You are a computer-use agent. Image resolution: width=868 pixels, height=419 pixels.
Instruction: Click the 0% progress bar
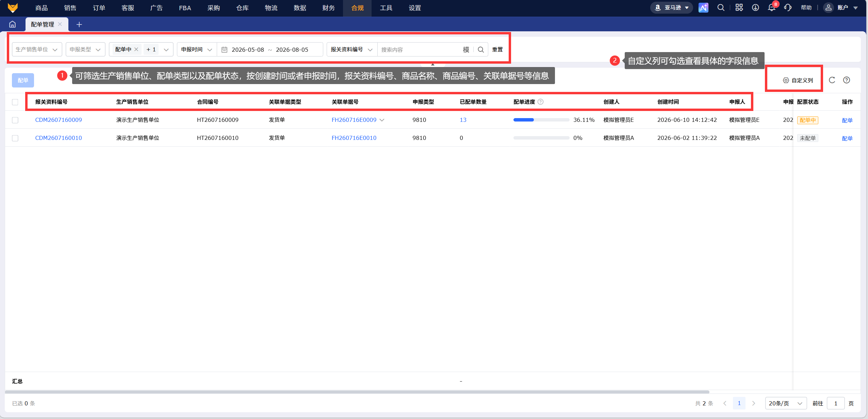click(541, 138)
